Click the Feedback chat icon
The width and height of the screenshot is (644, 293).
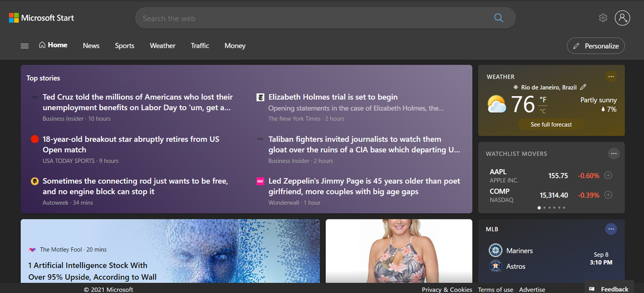pos(592,289)
